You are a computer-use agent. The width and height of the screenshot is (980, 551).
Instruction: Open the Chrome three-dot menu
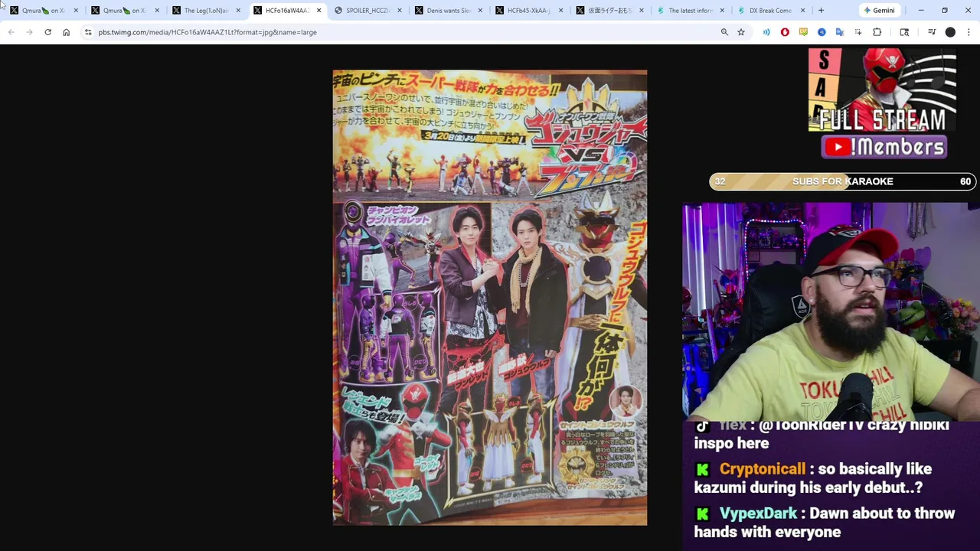(x=969, y=32)
